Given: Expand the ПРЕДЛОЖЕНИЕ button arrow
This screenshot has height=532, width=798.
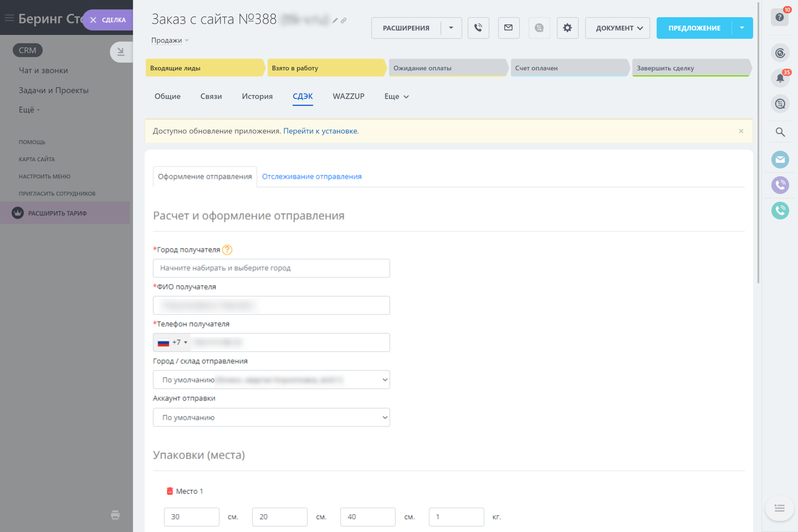Looking at the screenshot, I should pyautogui.click(x=742, y=28).
